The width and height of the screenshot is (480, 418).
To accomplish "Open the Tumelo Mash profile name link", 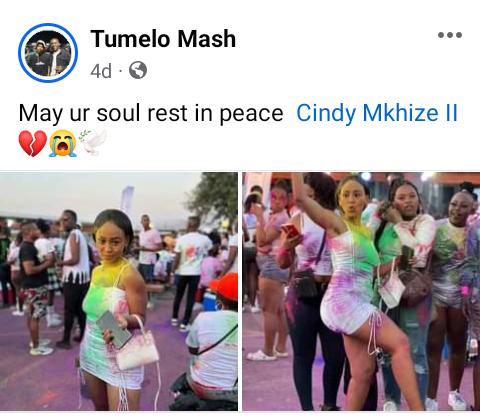I will (x=163, y=39).
